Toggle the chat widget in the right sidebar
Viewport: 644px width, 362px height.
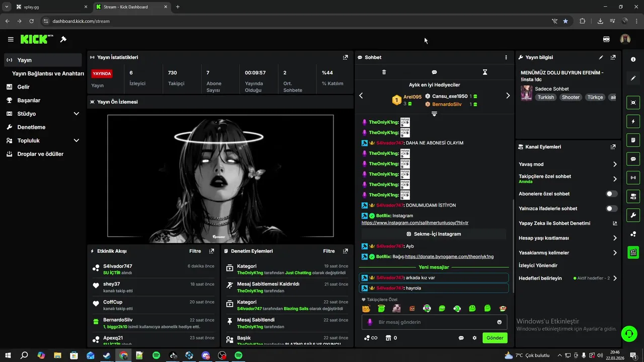coord(633,159)
